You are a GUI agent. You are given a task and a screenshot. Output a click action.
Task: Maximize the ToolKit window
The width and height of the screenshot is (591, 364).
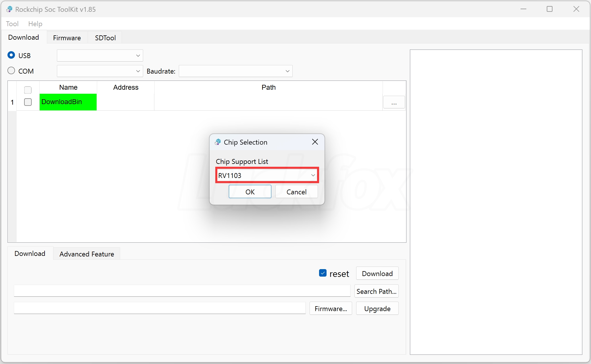(549, 9)
